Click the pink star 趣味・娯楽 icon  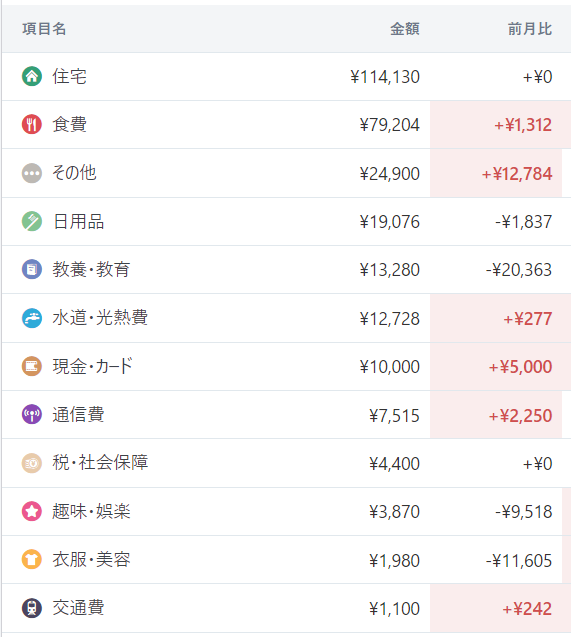pos(32,511)
